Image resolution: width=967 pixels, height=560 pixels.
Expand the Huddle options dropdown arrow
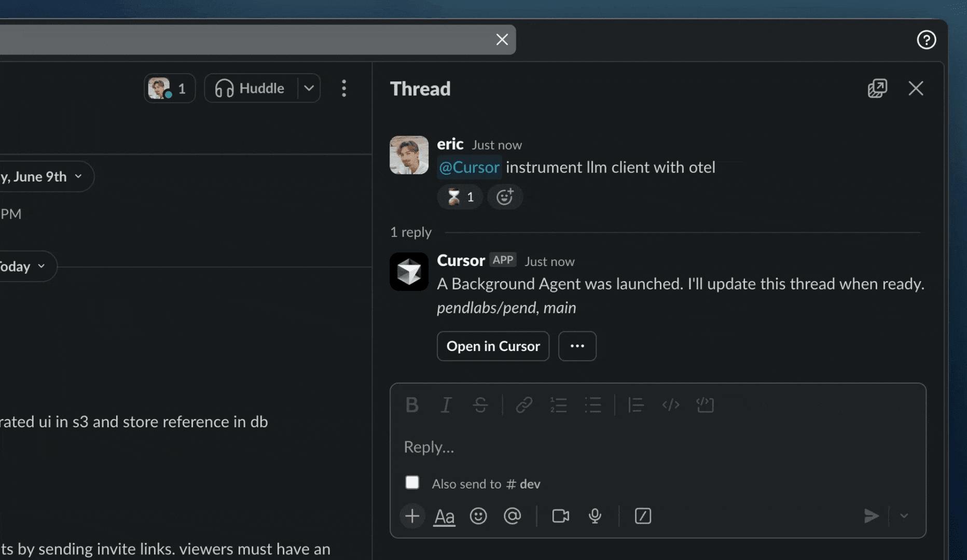coord(309,88)
